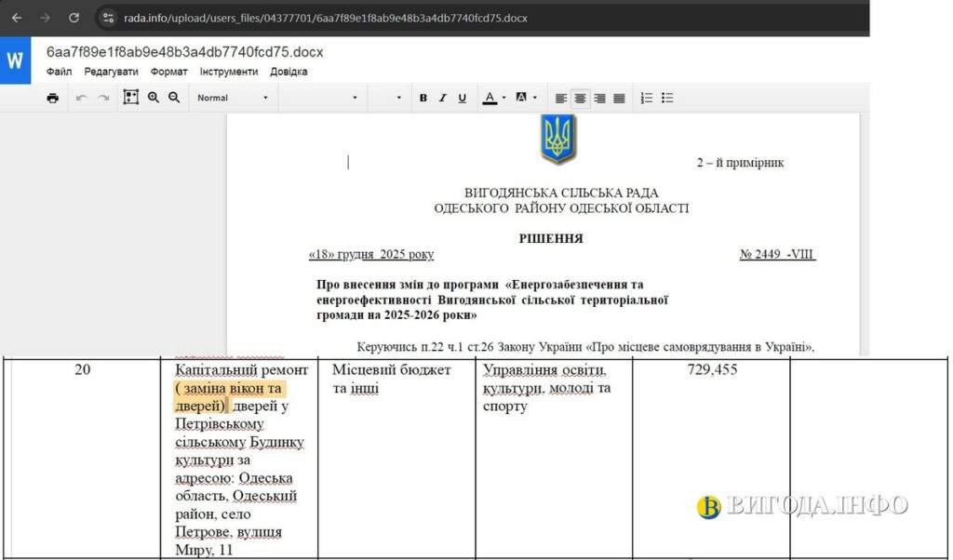Insert a bulleted list
The width and height of the screenshot is (953, 560).
point(667,98)
